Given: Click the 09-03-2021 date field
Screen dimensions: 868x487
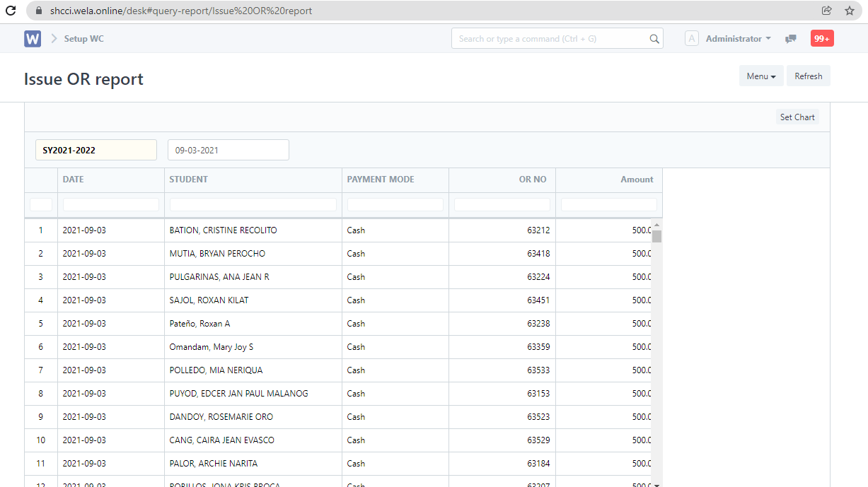Looking at the screenshot, I should [x=228, y=150].
